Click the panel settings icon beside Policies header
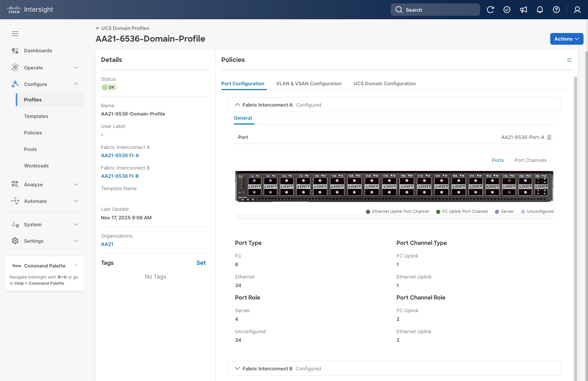The image size is (588, 381). point(569,59)
